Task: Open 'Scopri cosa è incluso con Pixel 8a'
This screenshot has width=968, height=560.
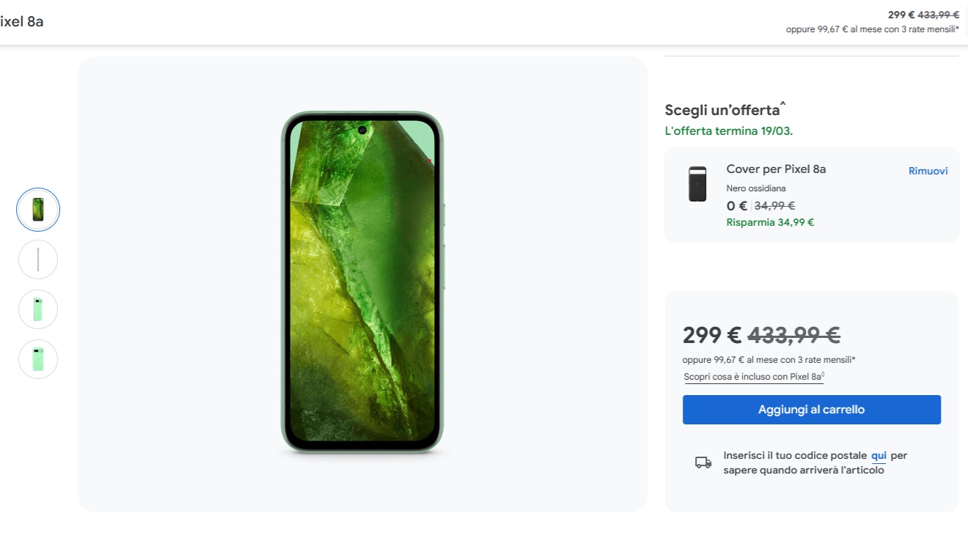Action: coord(753,377)
